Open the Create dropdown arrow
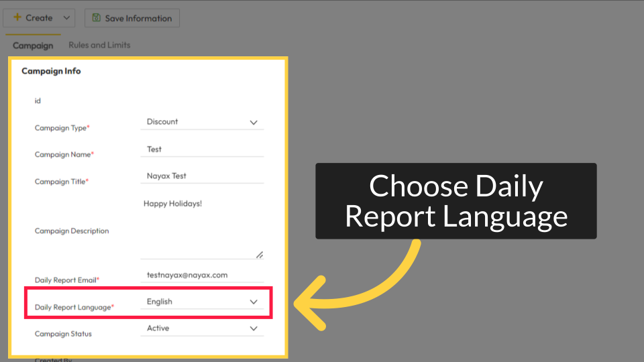Viewport: 644px width, 362px height. [x=66, y=18]
